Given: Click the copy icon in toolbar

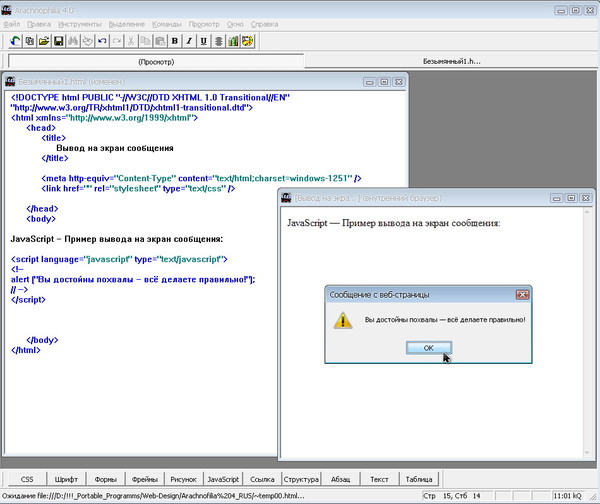Looking at the screenshot, I should pyautogui.click(x=146, y=41).
